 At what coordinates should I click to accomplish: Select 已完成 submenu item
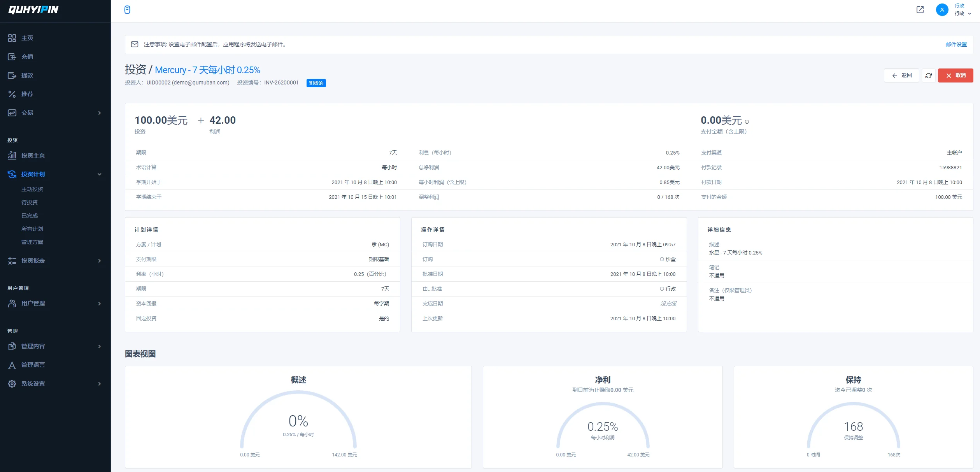coord(30,216)
